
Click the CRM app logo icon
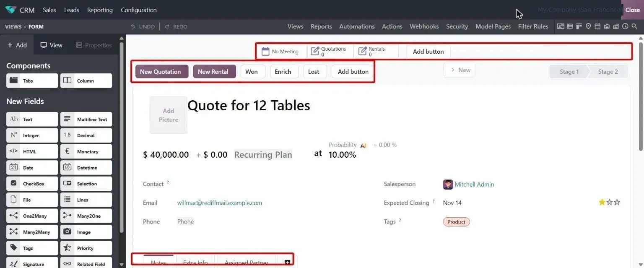(x=10, y=10)
